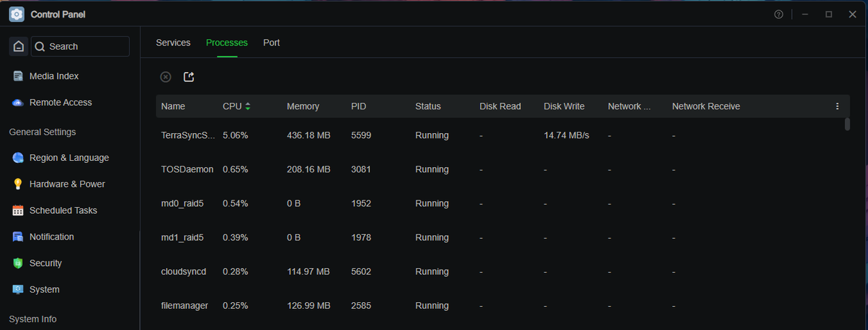Open Scheduled Tasks page

(x=63, y=210)
